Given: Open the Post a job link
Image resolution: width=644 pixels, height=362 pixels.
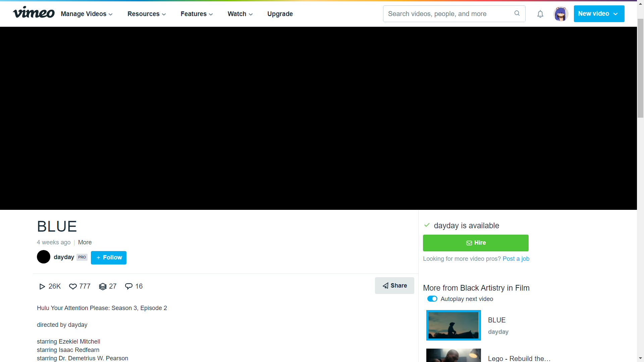Looking at the screenshot, I should pyautogui.click(x=516, y=259).
